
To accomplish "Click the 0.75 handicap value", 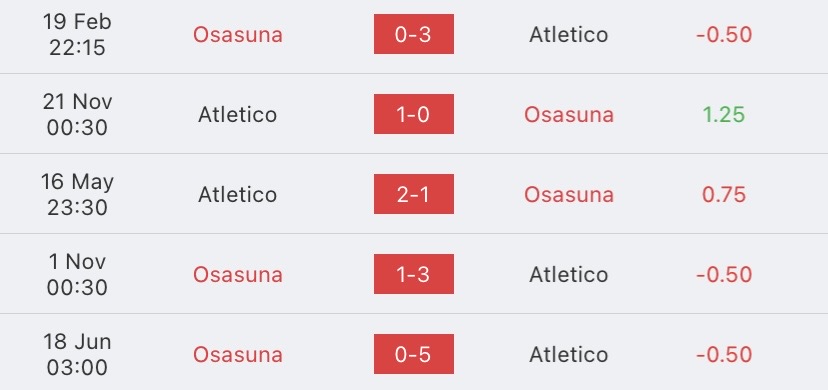I will 724,194.
